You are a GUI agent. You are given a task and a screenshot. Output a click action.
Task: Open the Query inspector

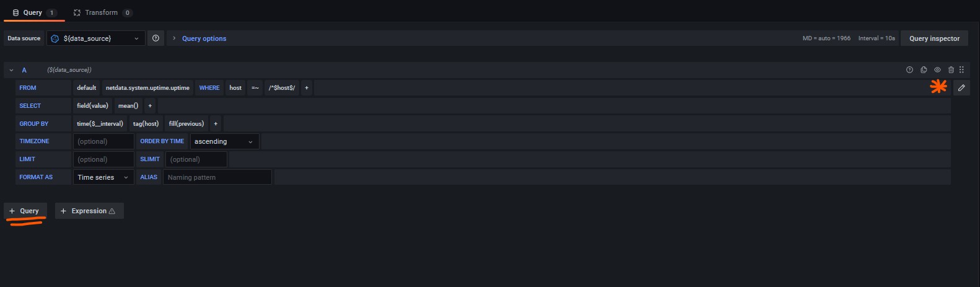934,38
